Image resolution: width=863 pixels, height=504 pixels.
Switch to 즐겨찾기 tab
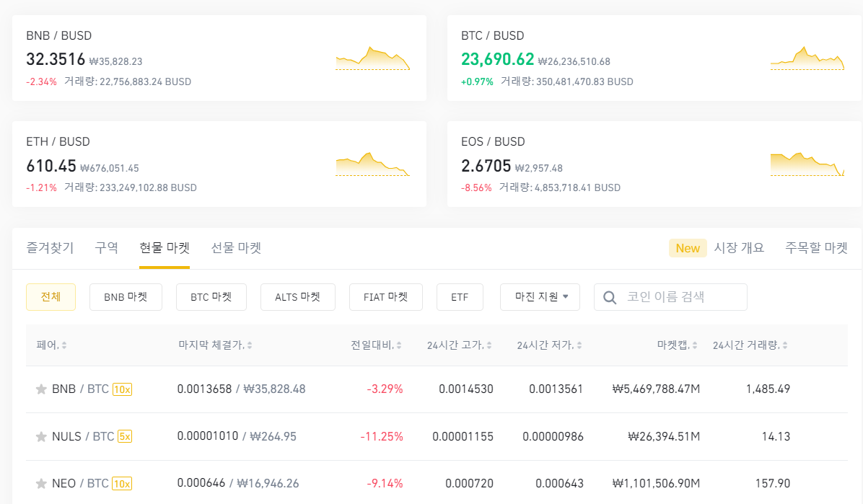click(50, 248)
